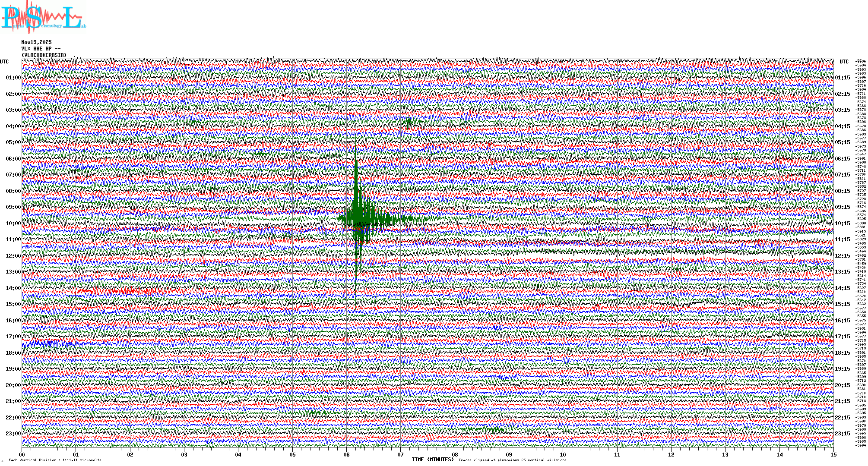Screen dimensions: 868x466
Task: Click the TIME (MINUTES) axis title
Action: coord(433,460)
